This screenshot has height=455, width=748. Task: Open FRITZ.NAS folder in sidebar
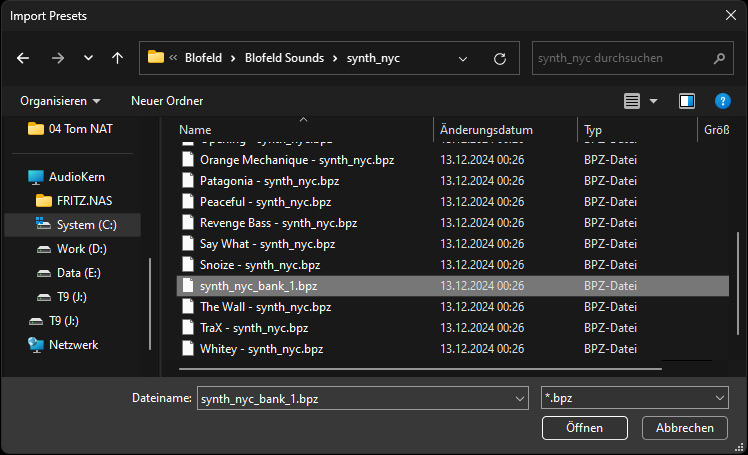[x=74, y=201]
